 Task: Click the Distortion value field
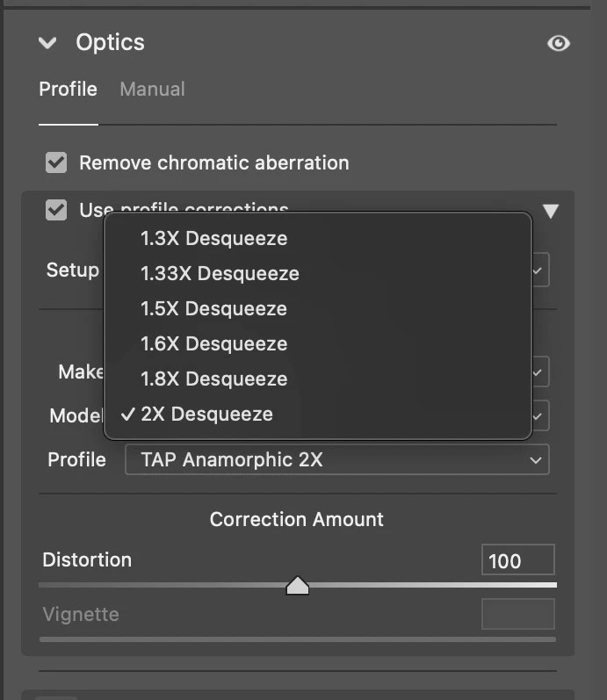[517, 560]
